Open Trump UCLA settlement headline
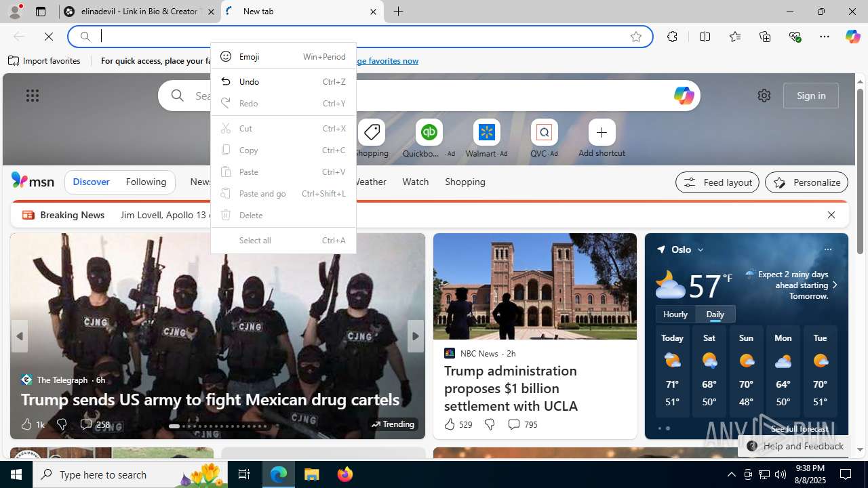This screenshot has height=488, width=868. [x=511, y=388]
